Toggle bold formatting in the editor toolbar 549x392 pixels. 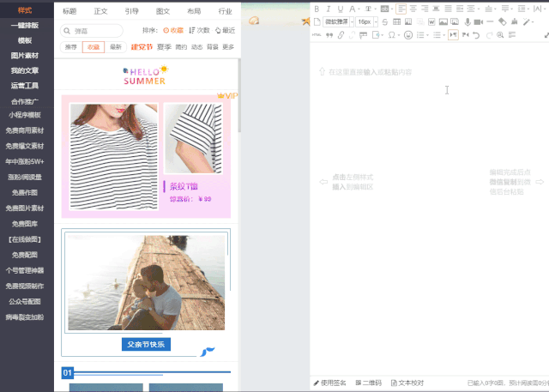(317, 9)
